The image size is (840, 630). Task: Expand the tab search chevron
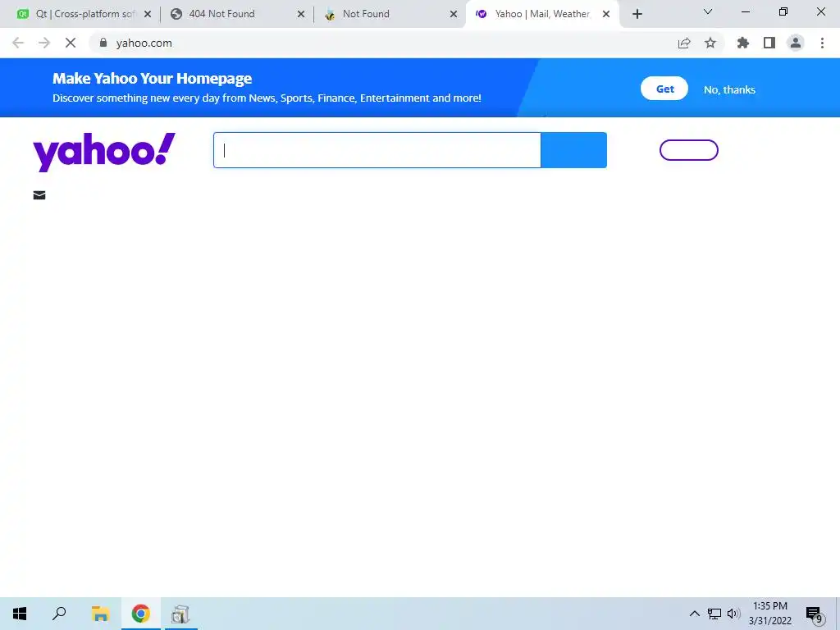coord(708,11)
